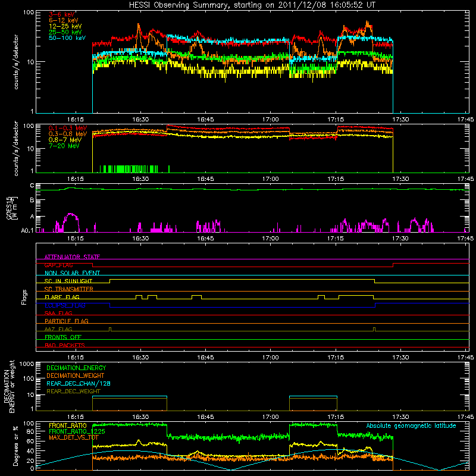Click the 0.3-0.8 MeV legend label
This screenshot has width=476, height=476.
[x=68, y=134]
